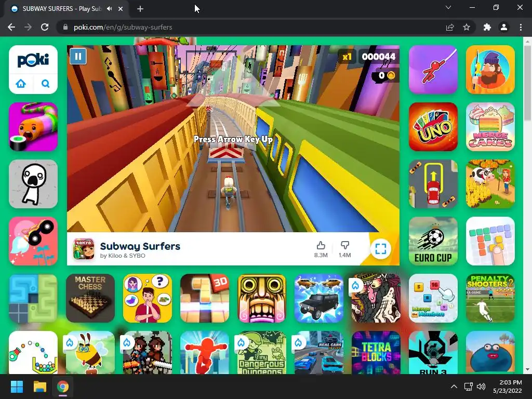The image size is (532, 399).
Task: Open Chrome extensions puzzle icon
Action: pos(487,27)
